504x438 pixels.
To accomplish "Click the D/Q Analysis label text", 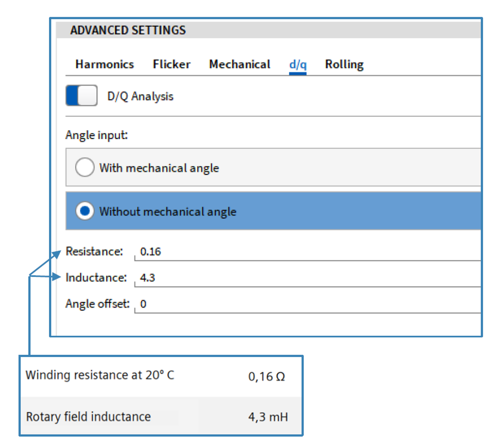I will (x=140, y=96).
